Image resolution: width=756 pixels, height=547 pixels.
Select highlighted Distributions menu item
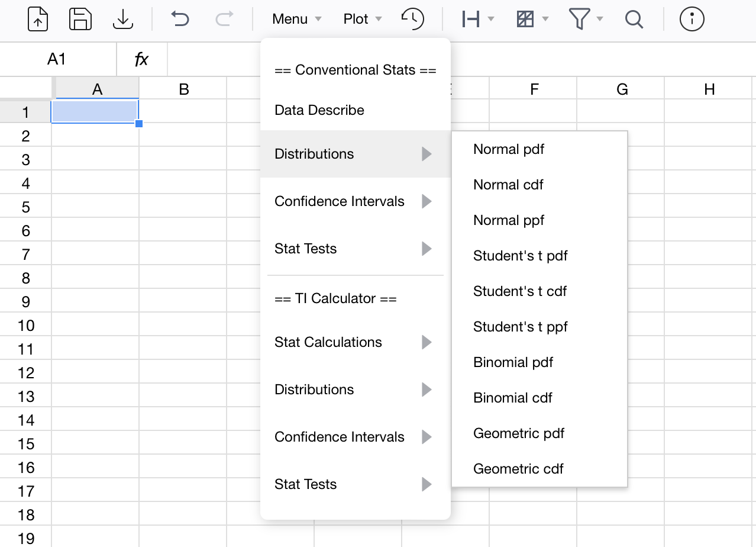click(356, 154)
